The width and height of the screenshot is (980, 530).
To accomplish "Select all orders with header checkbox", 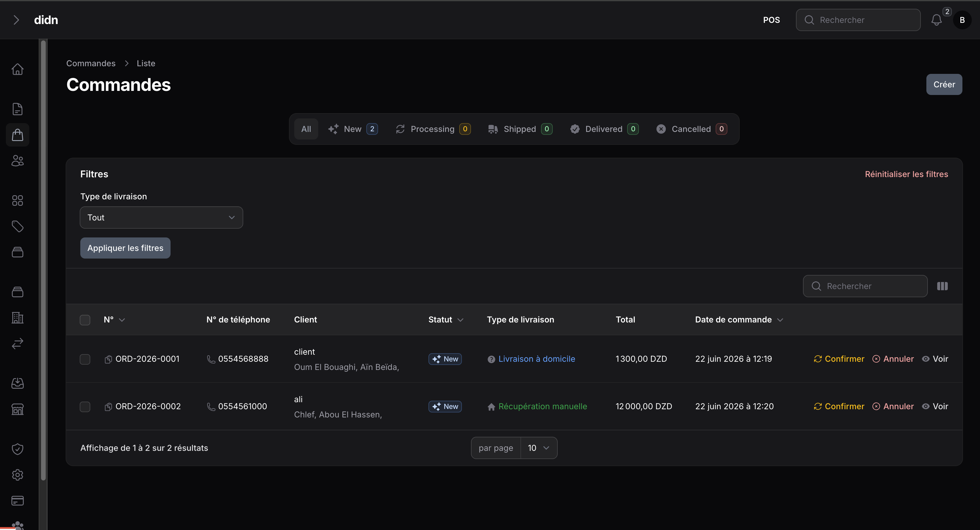I will (x=85, y=320).
